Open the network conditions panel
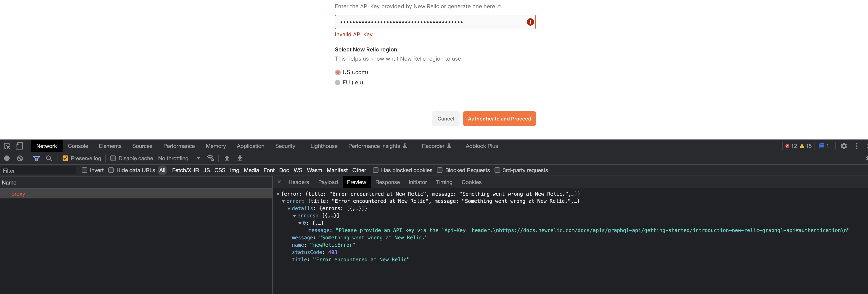The image size is (868, 294). (x=211, y=158)
